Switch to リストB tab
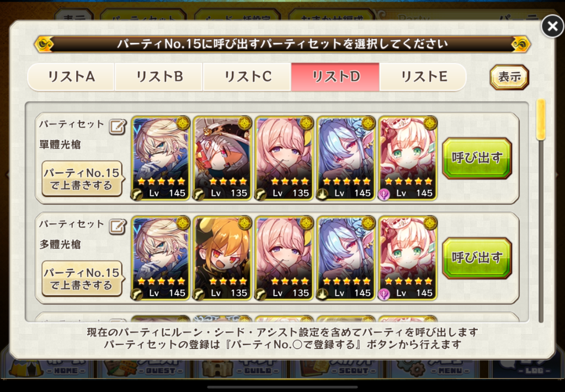 [159, 77]
